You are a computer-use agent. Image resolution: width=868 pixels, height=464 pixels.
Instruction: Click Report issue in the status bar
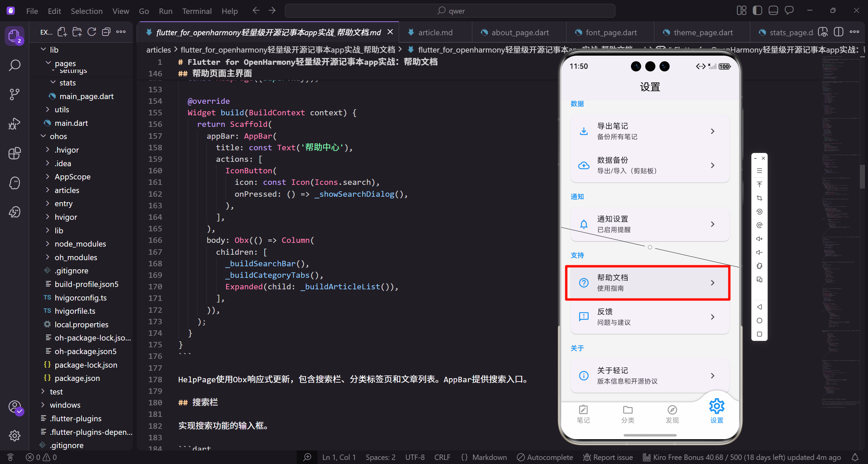(x=607, y=457)
